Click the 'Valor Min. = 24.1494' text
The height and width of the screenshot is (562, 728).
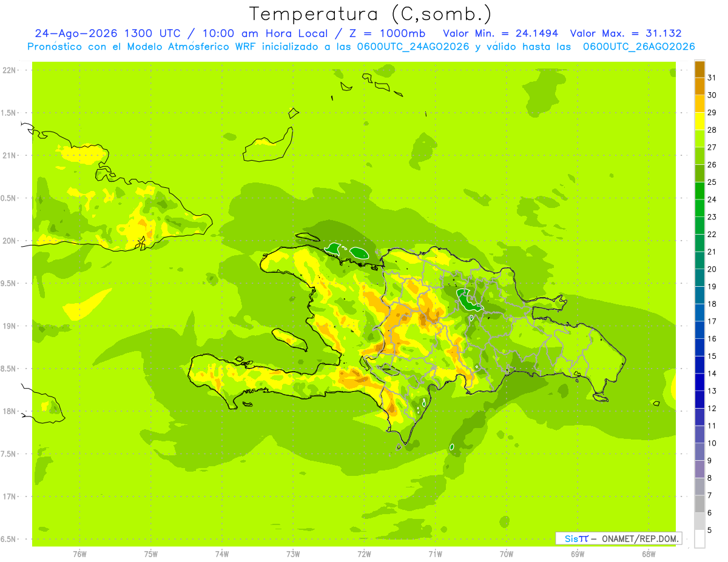[x=500, y=33]
